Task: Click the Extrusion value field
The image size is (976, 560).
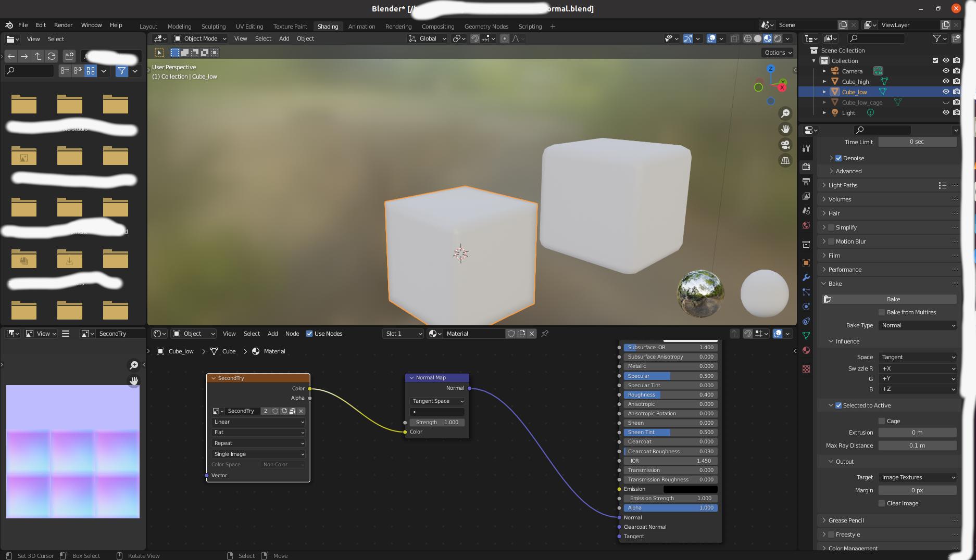Action: 917,432
